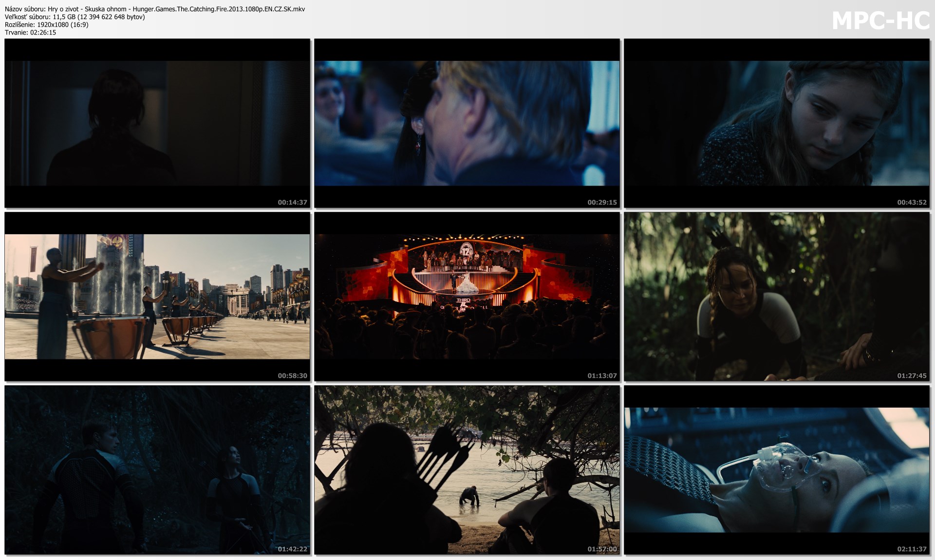Click the timestamp label 00:43:52
935x560 pixels.
[x=912, y=202]
